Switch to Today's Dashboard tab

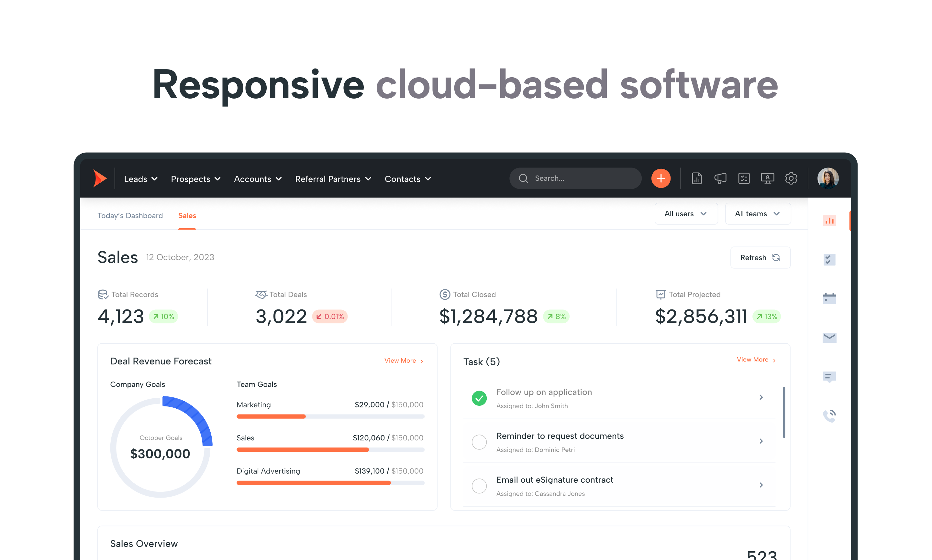tap(130, 215)
